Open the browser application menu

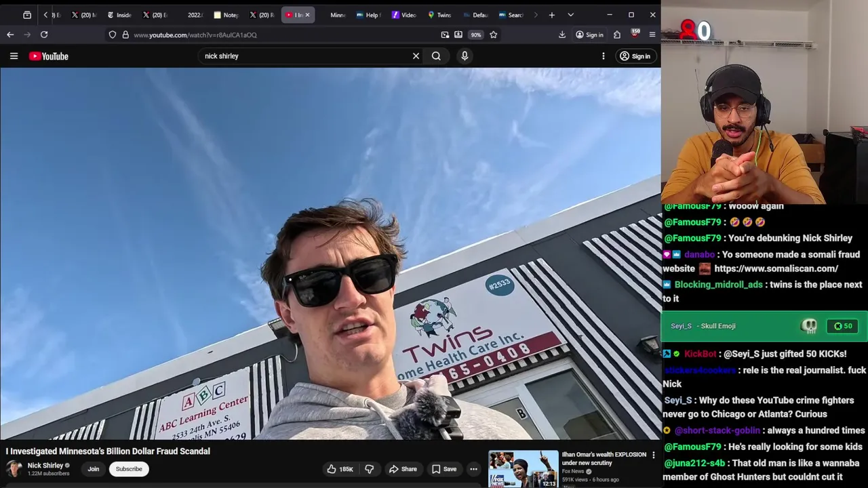click(652, 35)
